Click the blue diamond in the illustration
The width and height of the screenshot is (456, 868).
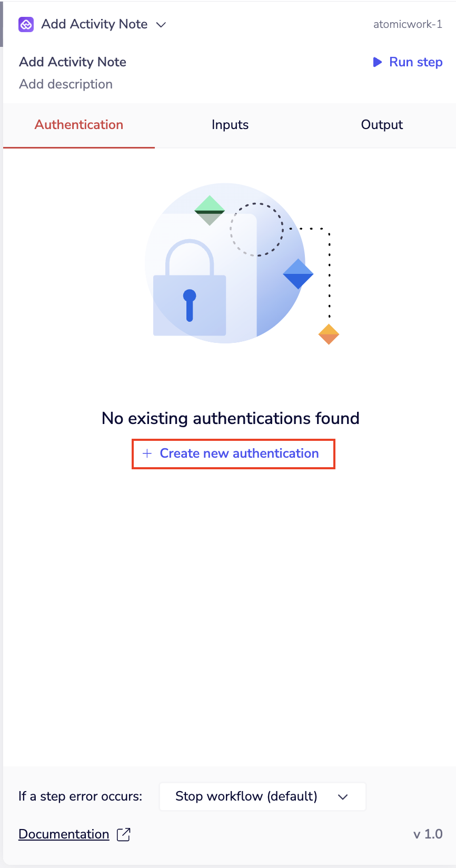click(x=298, y=274)
